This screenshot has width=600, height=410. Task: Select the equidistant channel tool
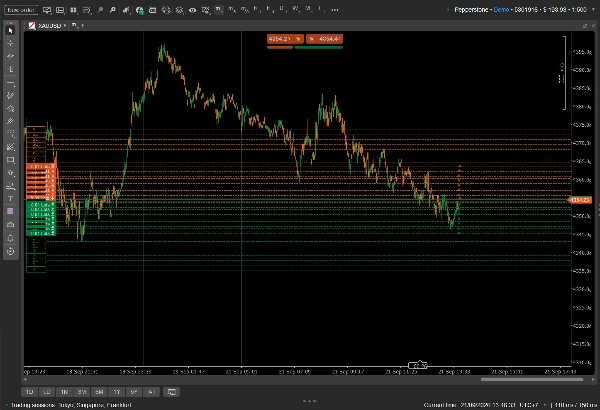(x=11, y=121)
